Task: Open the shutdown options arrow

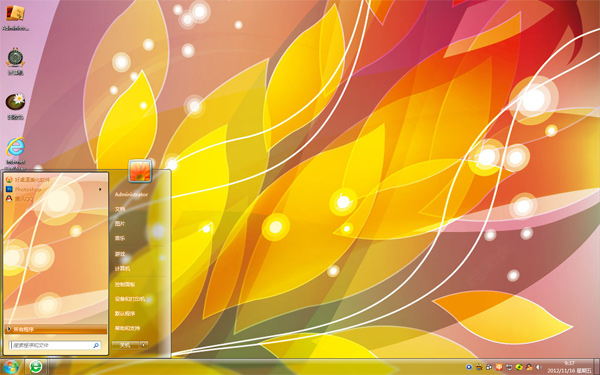Action: pyautogui.click(x=144, y=345)
